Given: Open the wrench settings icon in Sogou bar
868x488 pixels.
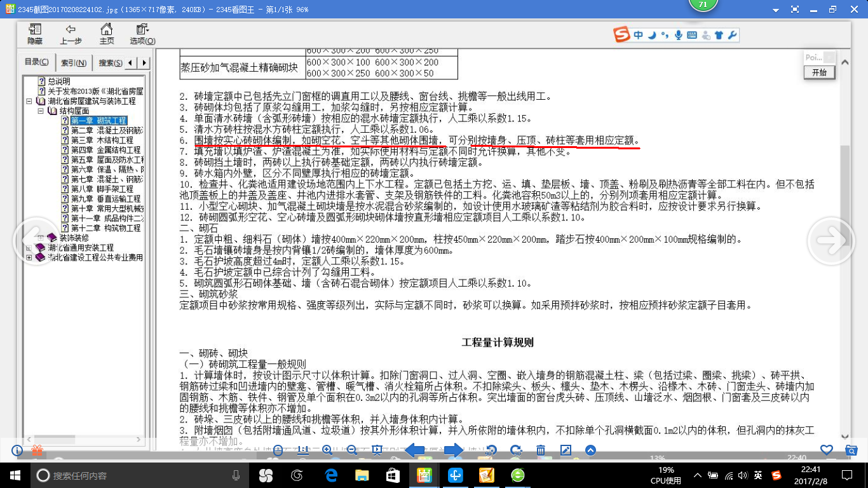Looking at the screenshot, I should 732,36.
